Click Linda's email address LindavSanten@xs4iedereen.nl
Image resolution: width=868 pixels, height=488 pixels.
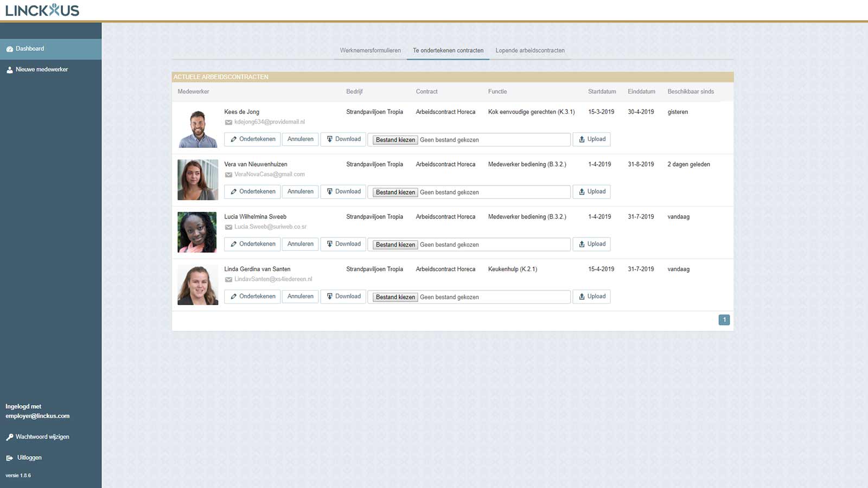pos(273,279)
